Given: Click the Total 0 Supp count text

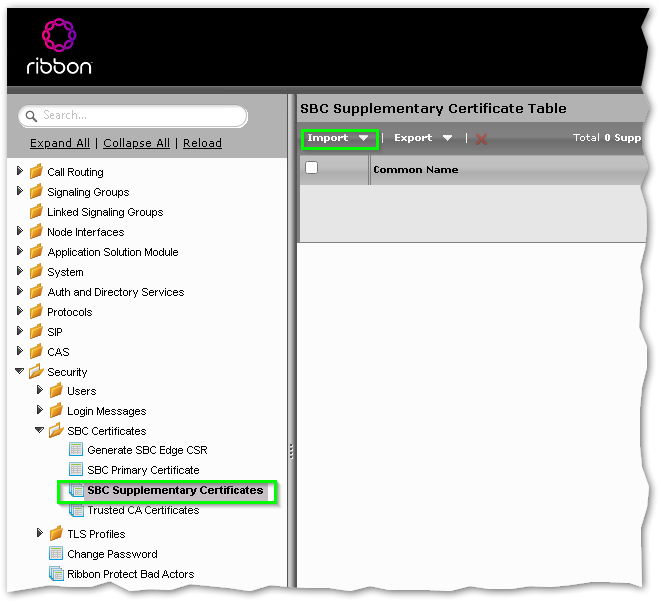Looking at the screenshot, I should pyautogui.click(x=607, y=138).
